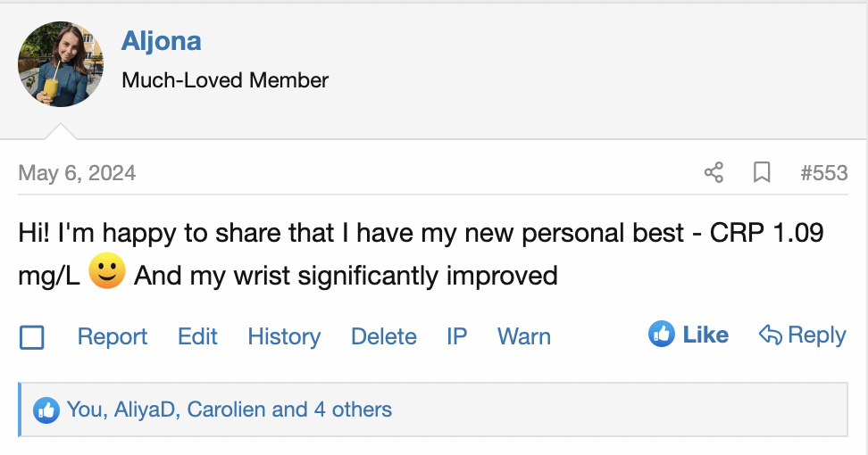868x455 pixels.
Task: Warn the member for this post
Action: point(523,336)
